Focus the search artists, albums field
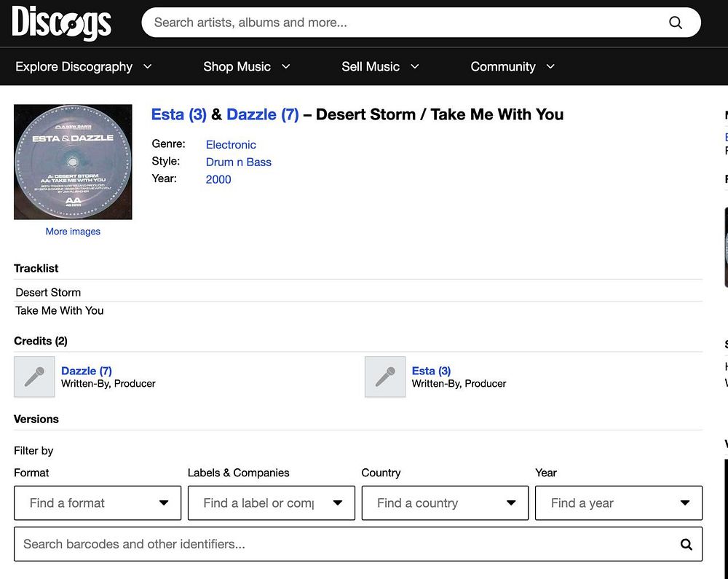Screen dimensions: 728x579 pyautogui.click(x=408, y=23)
